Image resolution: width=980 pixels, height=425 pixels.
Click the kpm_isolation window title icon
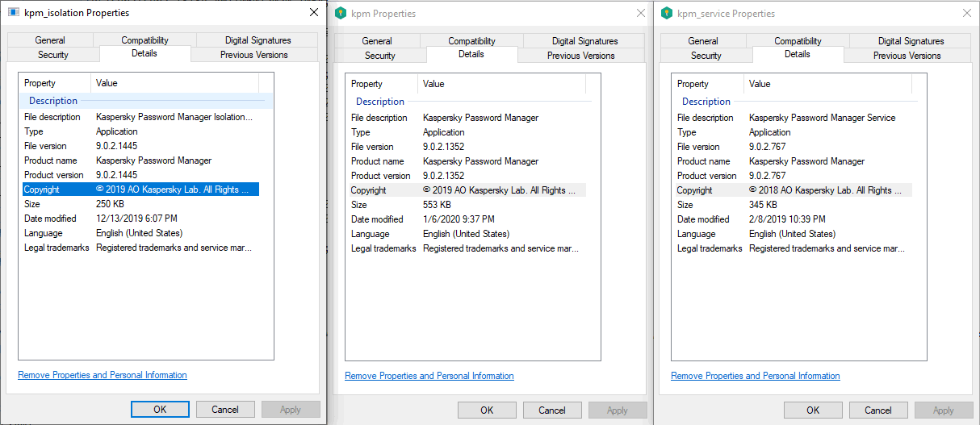(x=14, y=13)
